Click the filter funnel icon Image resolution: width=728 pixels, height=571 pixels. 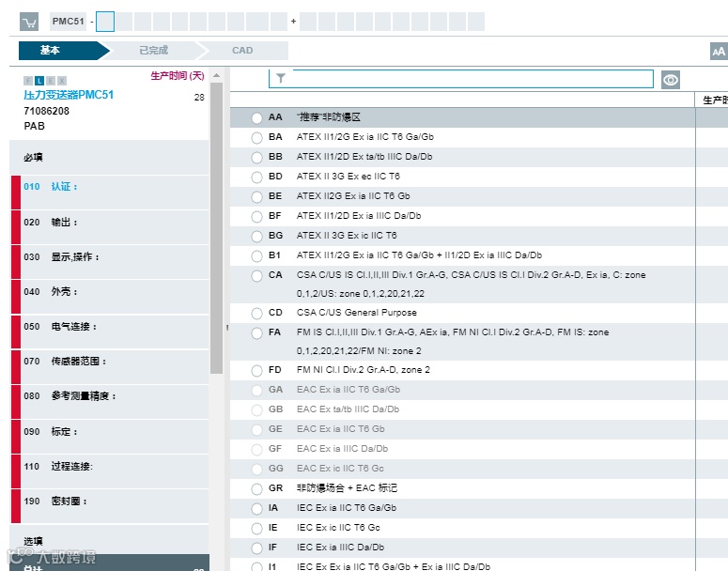pyautogui.click(x=281, y=79)
